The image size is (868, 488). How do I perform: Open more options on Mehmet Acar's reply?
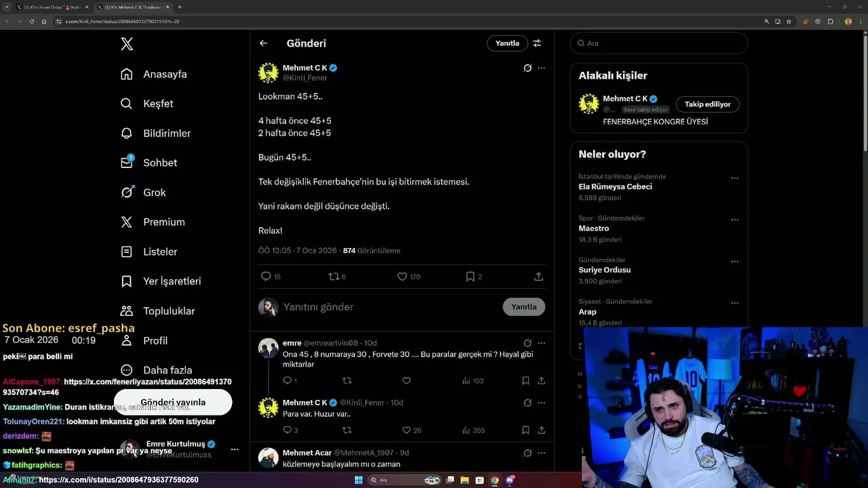click(541, 453)
